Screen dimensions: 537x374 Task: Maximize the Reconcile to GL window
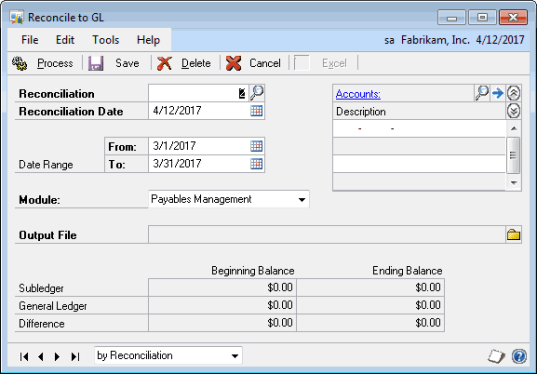coord(482,17)
